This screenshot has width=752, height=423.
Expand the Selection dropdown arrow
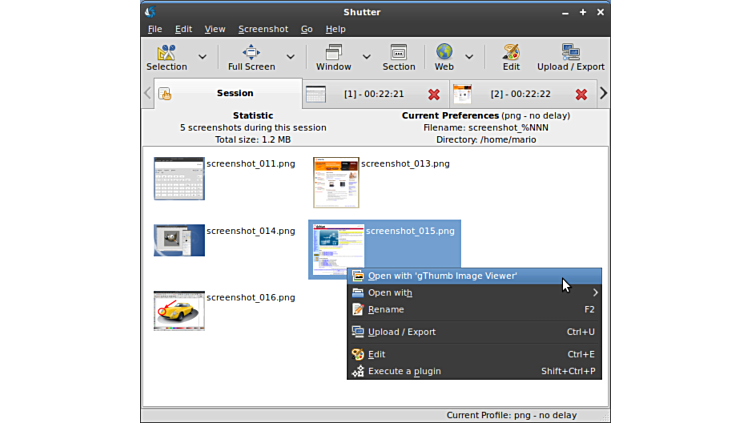[203, 57]
